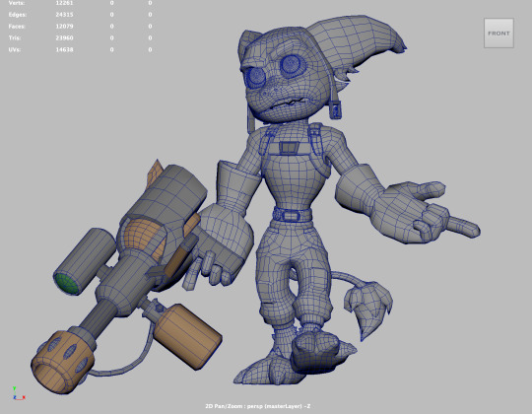The image size is (532, 414).
Task: Select the Verts count value 12261
Action: tap(64, 3)
